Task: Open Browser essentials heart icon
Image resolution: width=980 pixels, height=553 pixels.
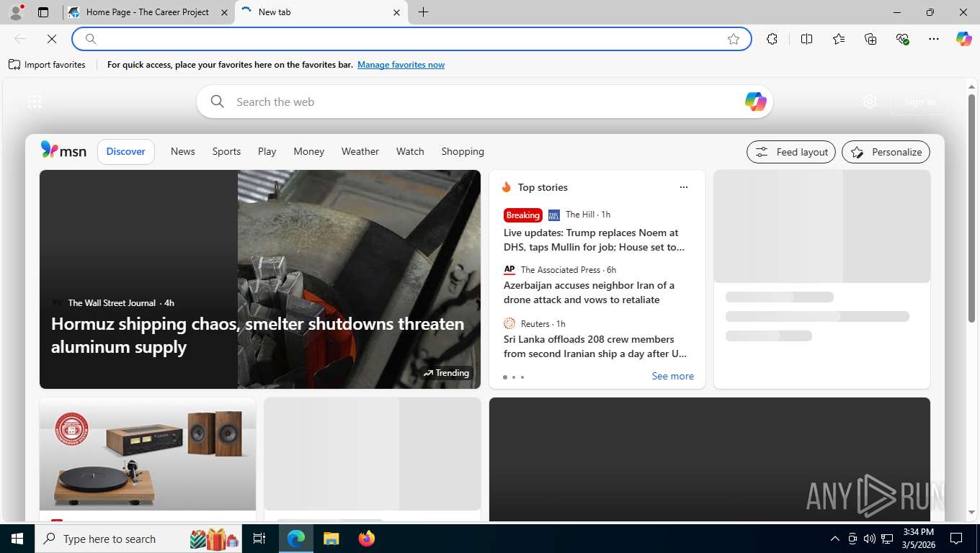Action: pyautogui.click(x=902, y=39)
